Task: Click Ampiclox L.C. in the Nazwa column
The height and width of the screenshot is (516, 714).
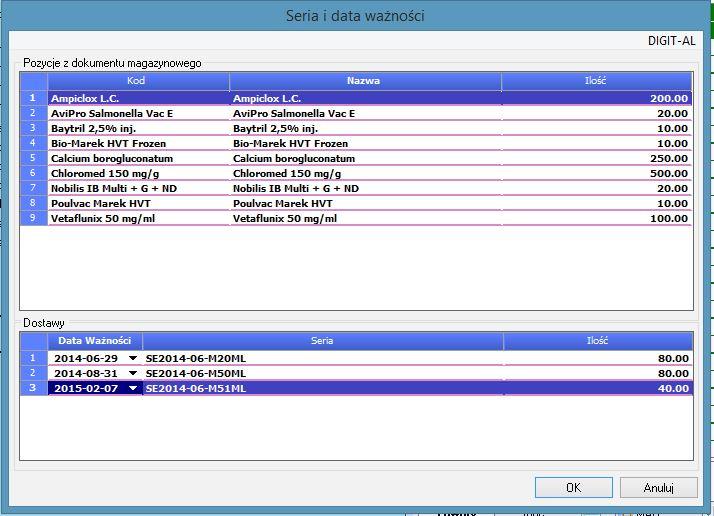Action: (x=365, y=98)
